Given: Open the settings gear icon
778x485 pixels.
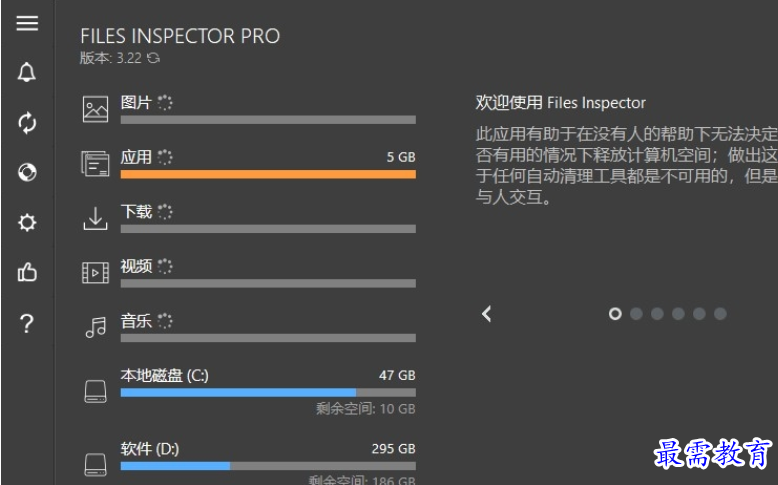Looking at the screenshot, I should click(x=27, y=222).
